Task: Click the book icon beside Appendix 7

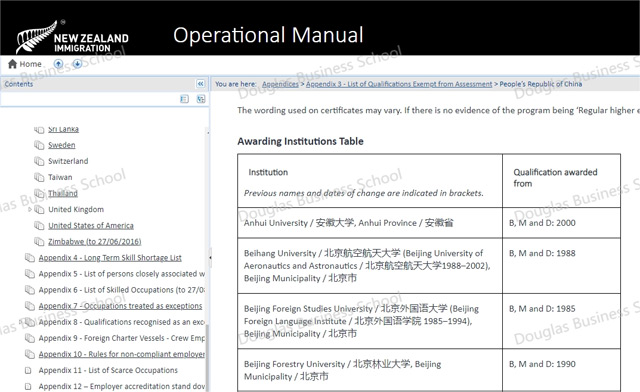Action: [x=30, y=306]
